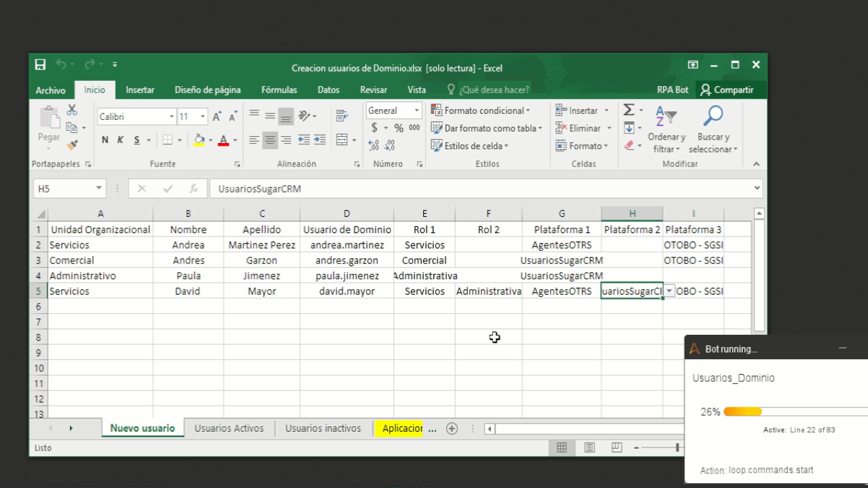Click the New sheet plus icon
Viewport: 868px width, 488px height.
click(452, 428)
